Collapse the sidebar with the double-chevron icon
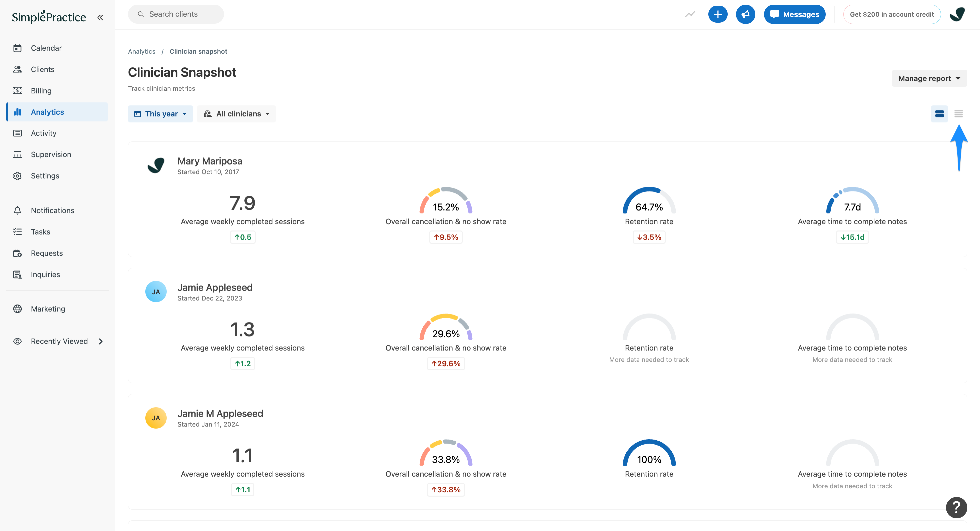 tap(100, 17)
